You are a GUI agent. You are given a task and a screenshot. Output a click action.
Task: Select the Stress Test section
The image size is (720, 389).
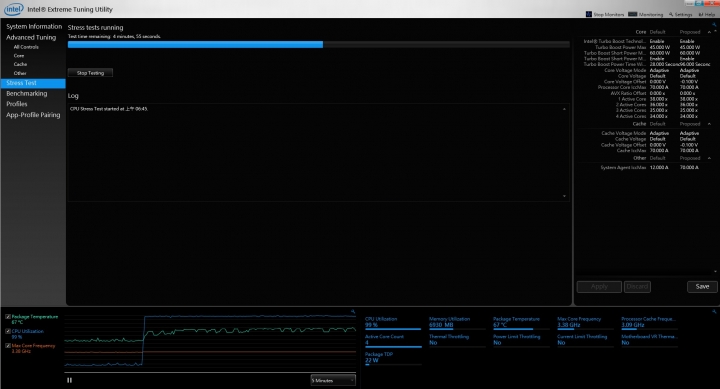33,83
